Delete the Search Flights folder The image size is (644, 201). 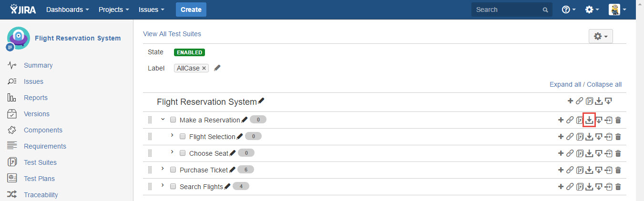[x=618, y=187]
